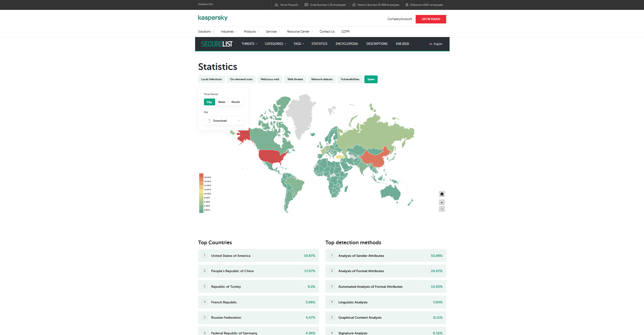The width and height of the screenshot is (644, 335).
Task: Expand the Industries menu
Action: [229, 32]
